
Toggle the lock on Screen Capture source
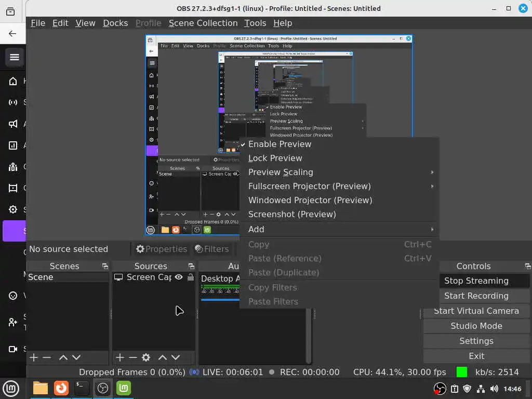(x=191, y=277)
